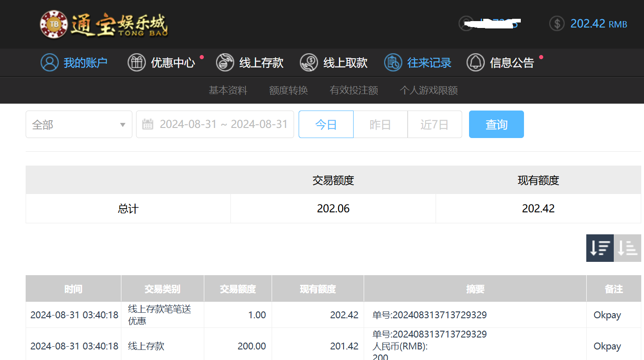Switch to ascending sort order

[627, 248]
